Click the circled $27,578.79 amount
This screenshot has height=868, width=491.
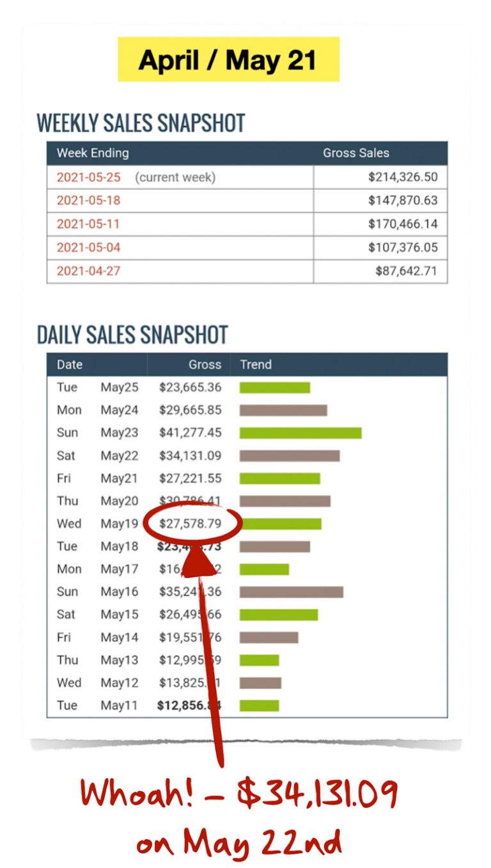click(191, 523)
